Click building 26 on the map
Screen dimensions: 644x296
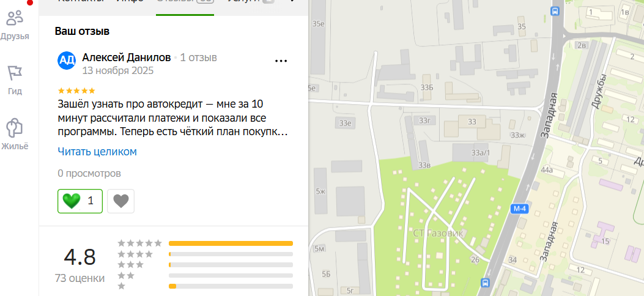point(475,260)
